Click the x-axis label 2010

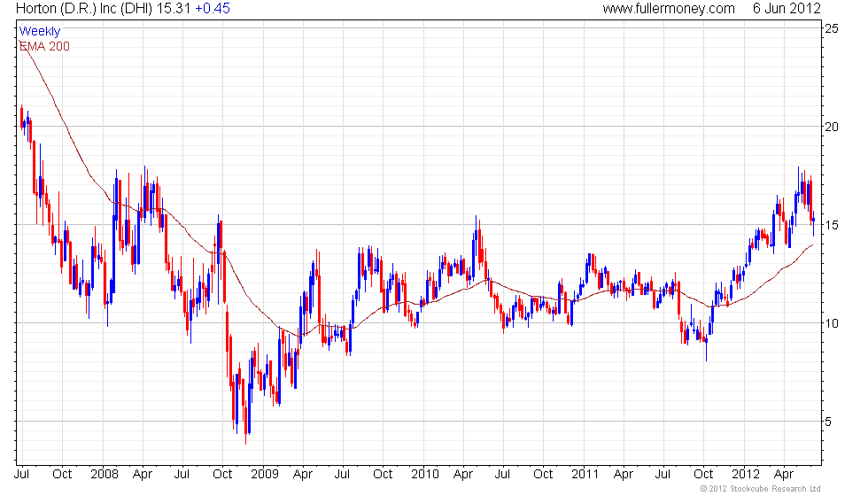pos(424,475)
